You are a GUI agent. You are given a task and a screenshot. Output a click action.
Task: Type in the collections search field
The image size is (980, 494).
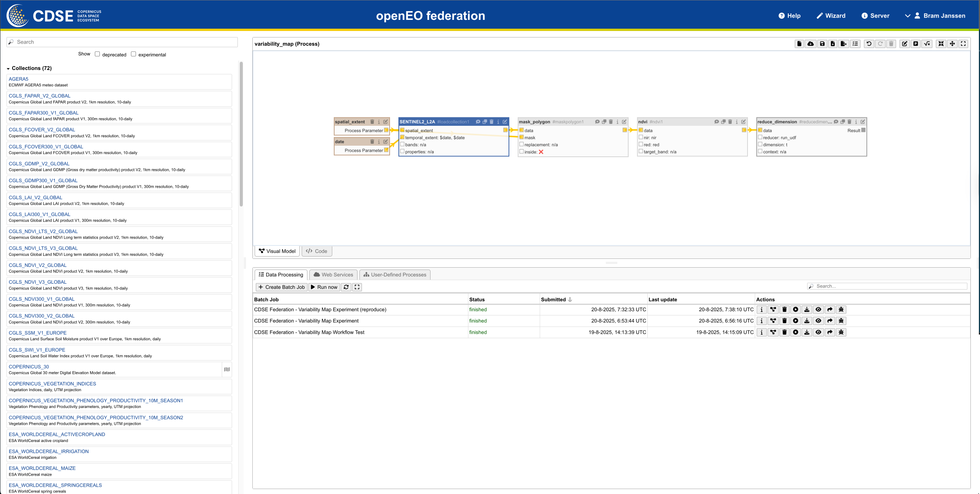[122, 42]
